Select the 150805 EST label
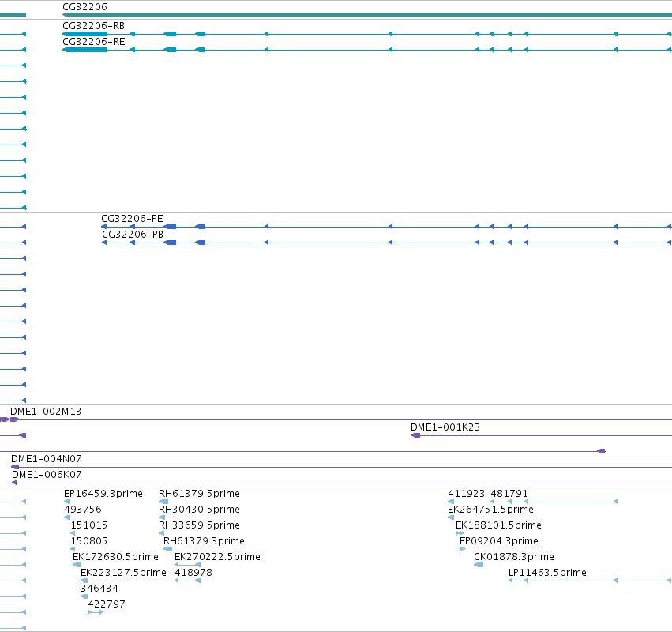Screen dimensions: 672x632 coord(89,541)
